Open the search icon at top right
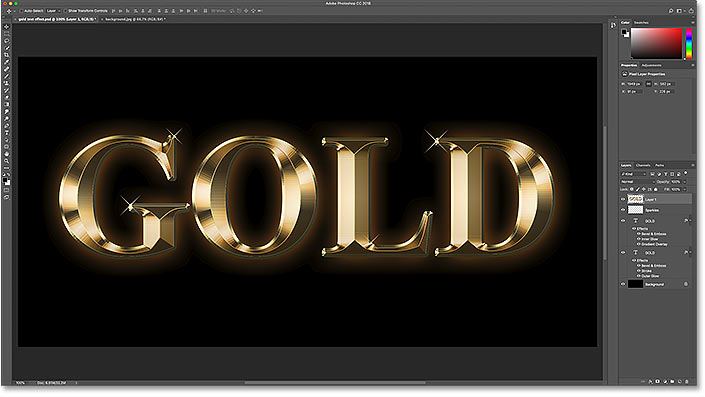The width and height of the screenshot is (705, 397). [x=670, y=11]
